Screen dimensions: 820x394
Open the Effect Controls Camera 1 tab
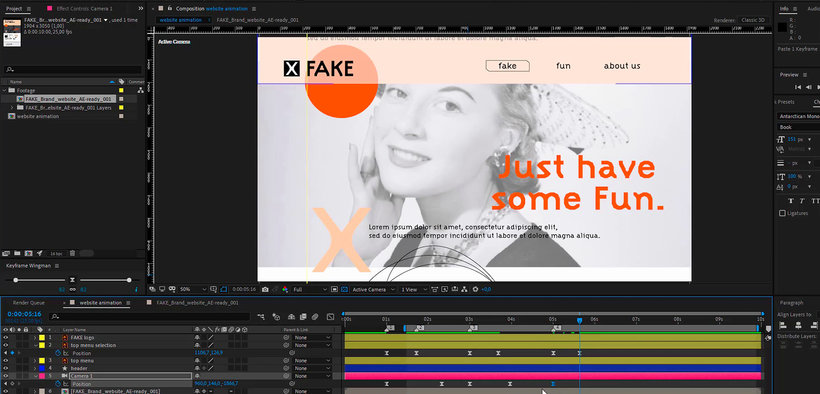click(x=84, y=8)
